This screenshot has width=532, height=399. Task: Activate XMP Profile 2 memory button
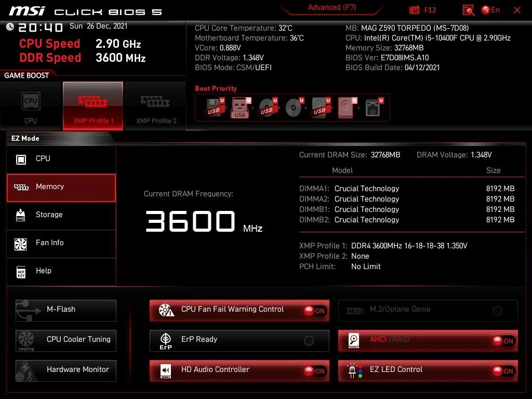pos(156,105)
